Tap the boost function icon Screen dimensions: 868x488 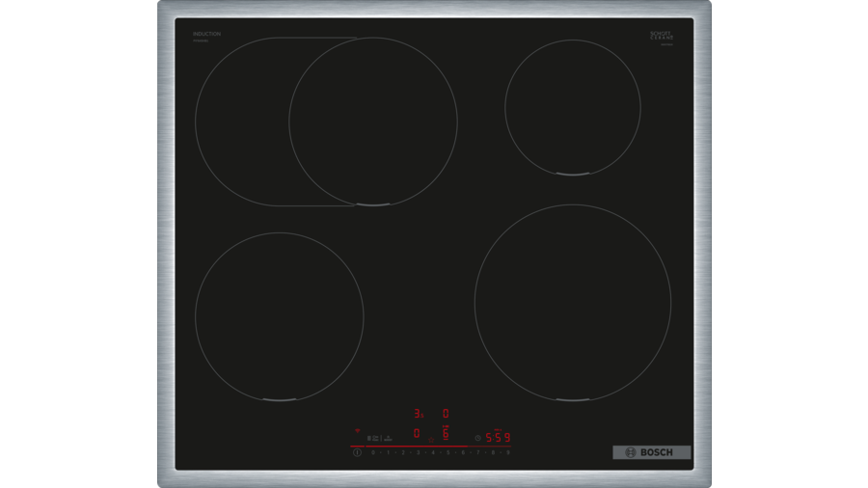pyautogui.click(x=387, y=438)
